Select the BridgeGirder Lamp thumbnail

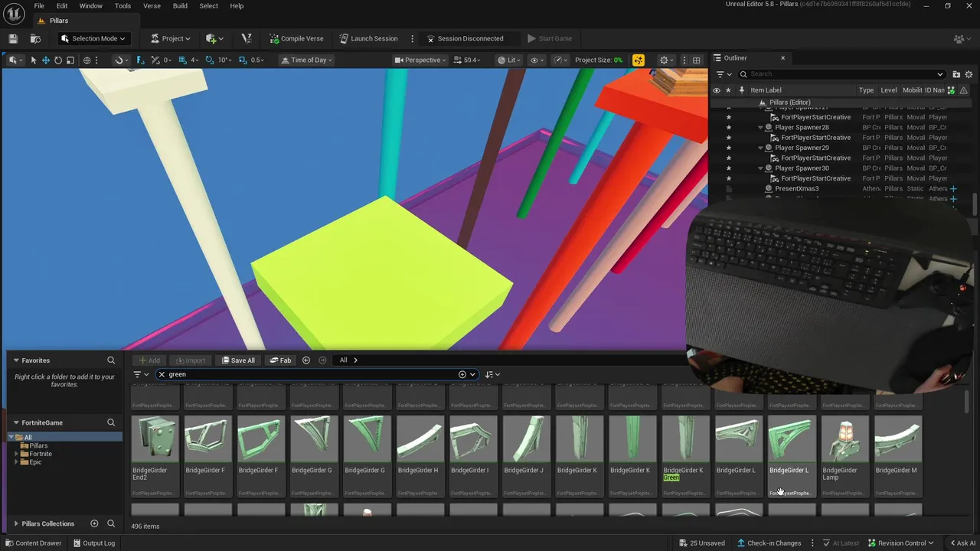click(x=844, y=439)
